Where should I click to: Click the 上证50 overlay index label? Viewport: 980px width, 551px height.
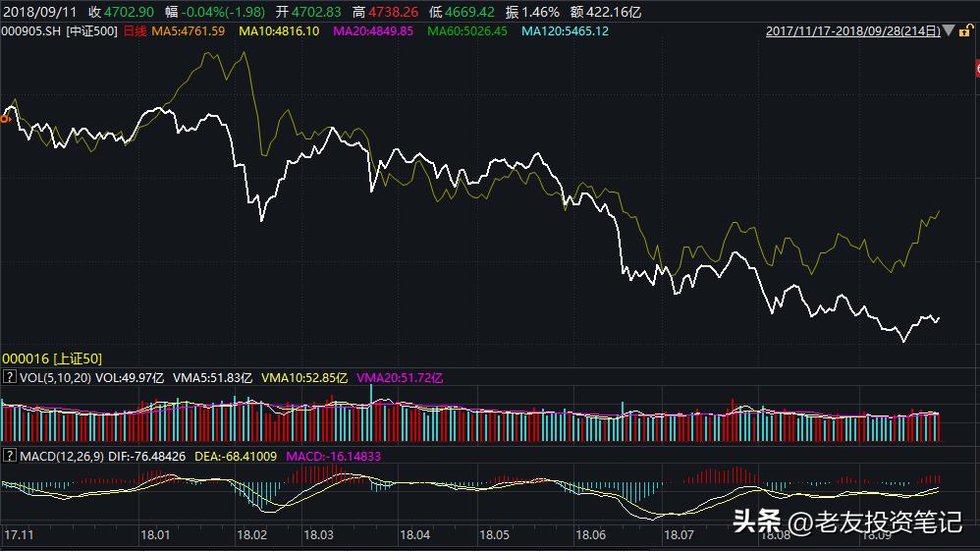tap(51, 359)
